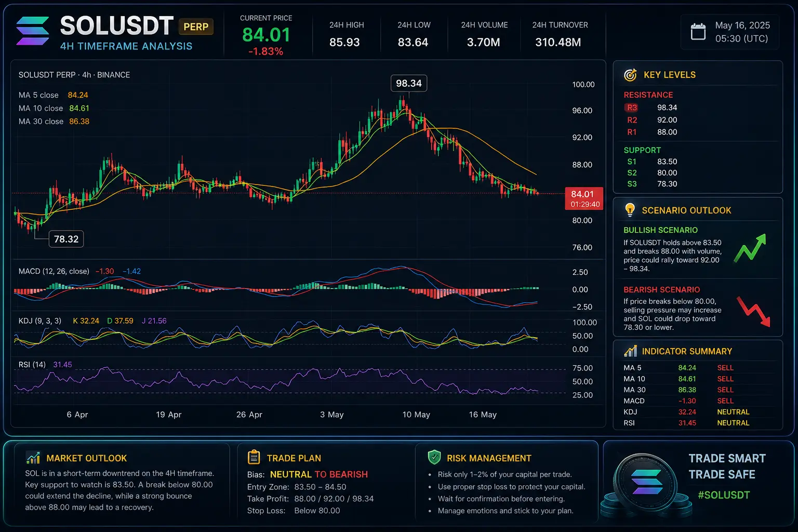The width and height of the screenshot is (798, 532).
Task: Click the SUPPORT heading in Key Levels
Action: pos(642,150)
